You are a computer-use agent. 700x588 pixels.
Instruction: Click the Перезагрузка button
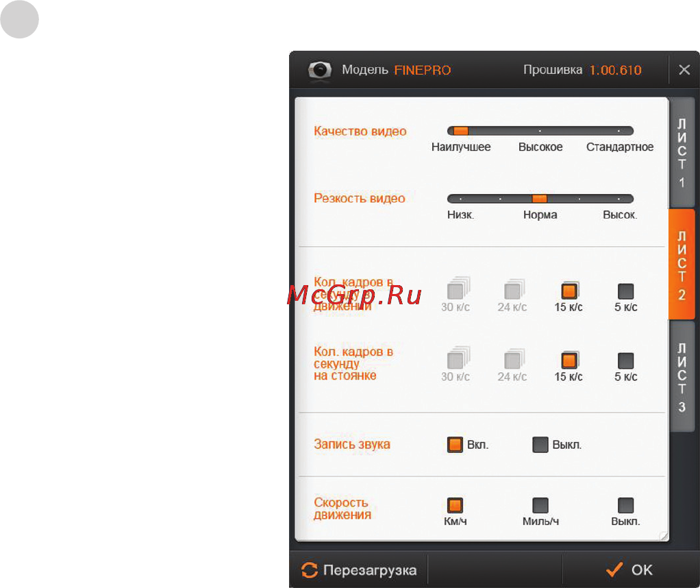click(359, 570)
